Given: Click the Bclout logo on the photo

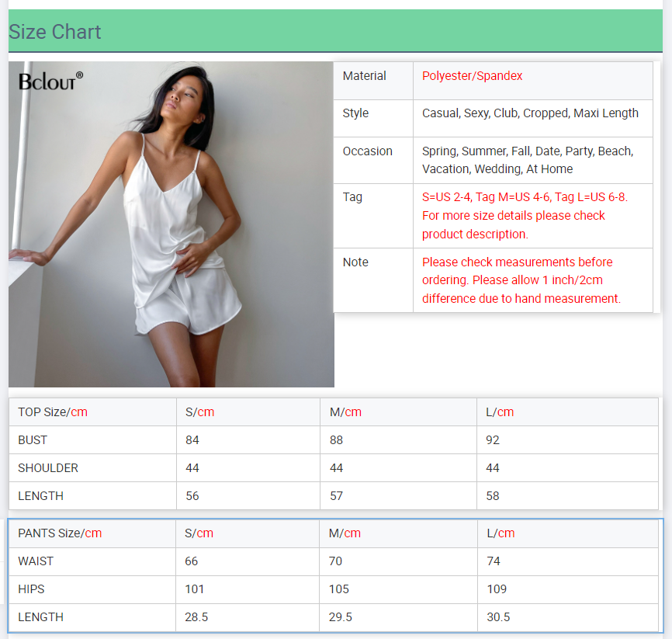Looking at the screenshot, I should point(50,80).
